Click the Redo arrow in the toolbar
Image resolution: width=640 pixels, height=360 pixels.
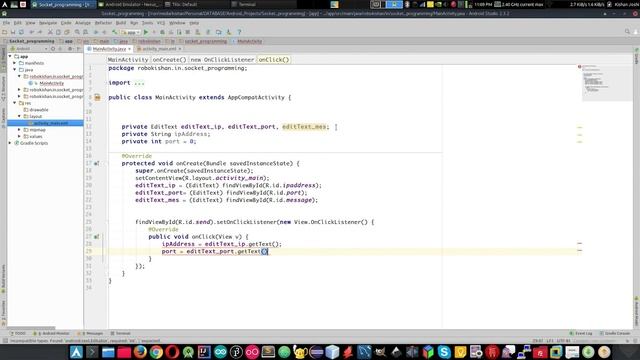[40, 32]
